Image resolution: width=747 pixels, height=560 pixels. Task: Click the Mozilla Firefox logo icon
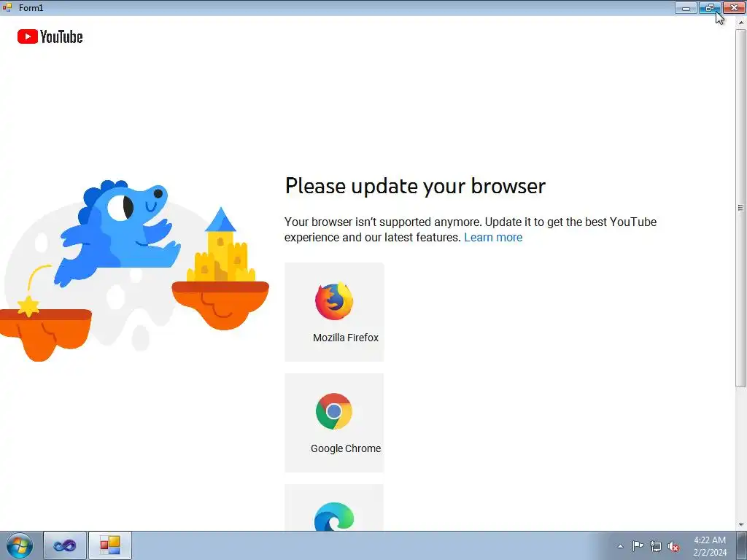point(334,301)
